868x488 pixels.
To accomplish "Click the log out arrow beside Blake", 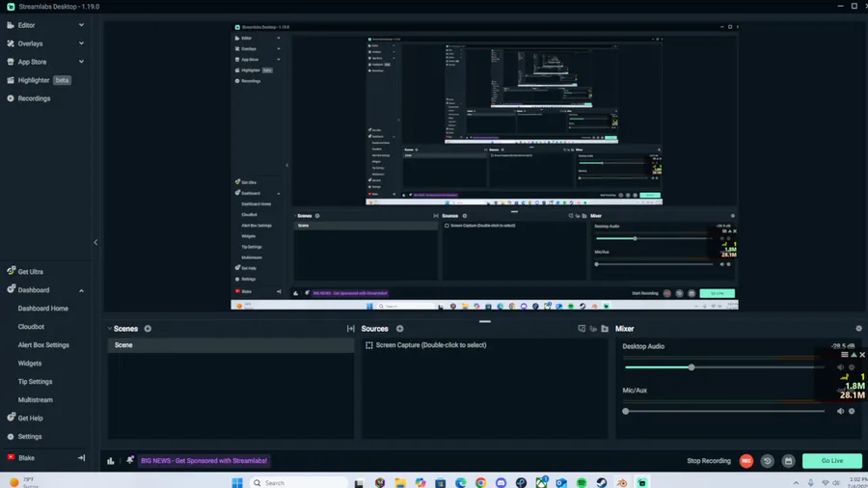I will 81,457.
